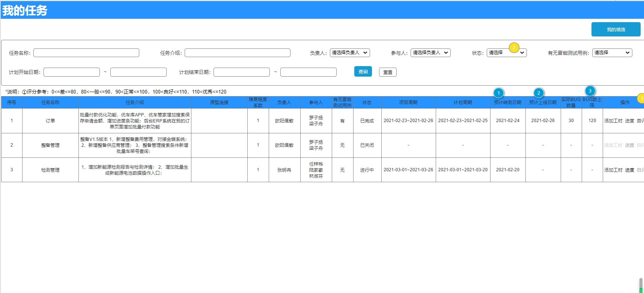Click the 已关闭 status cell
The width and height of the screenshot is (644, 293).
367,145
